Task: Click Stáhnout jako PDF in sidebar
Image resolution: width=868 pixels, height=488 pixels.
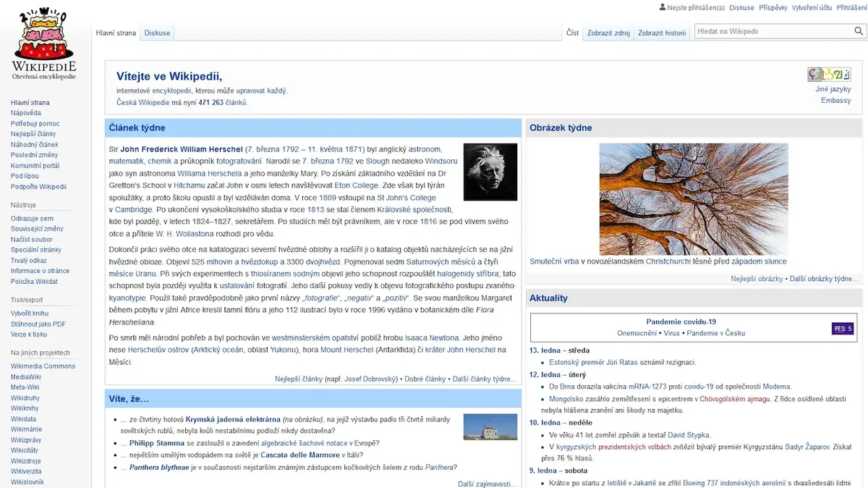Action: 38,324
